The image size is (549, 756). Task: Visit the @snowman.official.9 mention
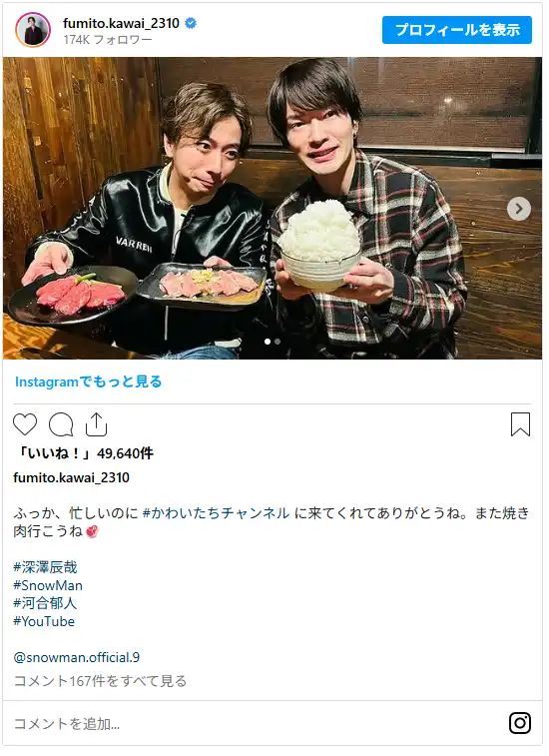pos(77,658)
